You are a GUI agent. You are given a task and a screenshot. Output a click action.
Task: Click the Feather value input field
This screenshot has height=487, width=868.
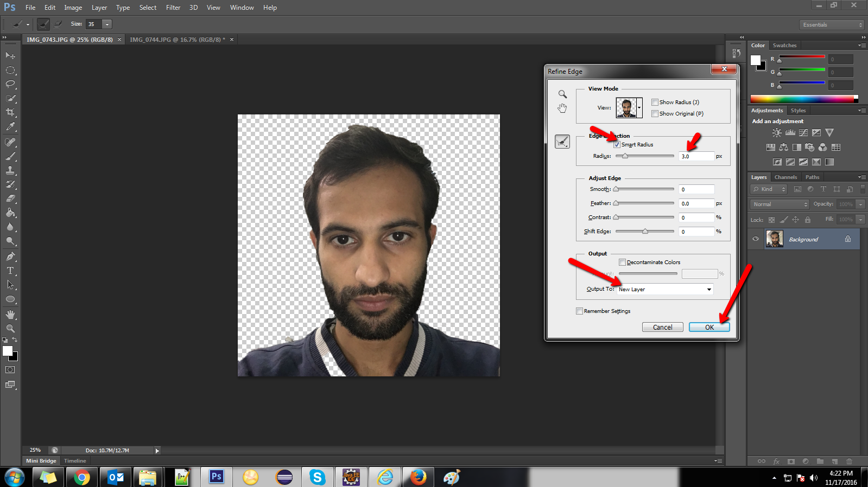[696, 203]
